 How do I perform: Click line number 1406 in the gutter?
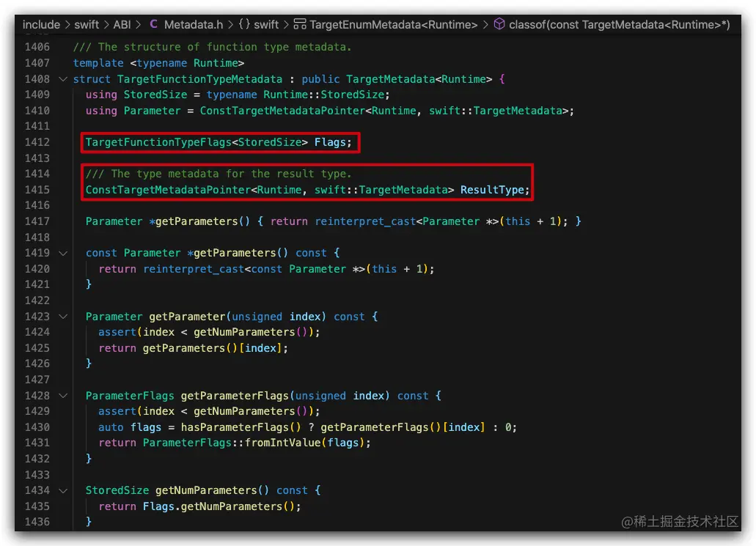[37, 47]
